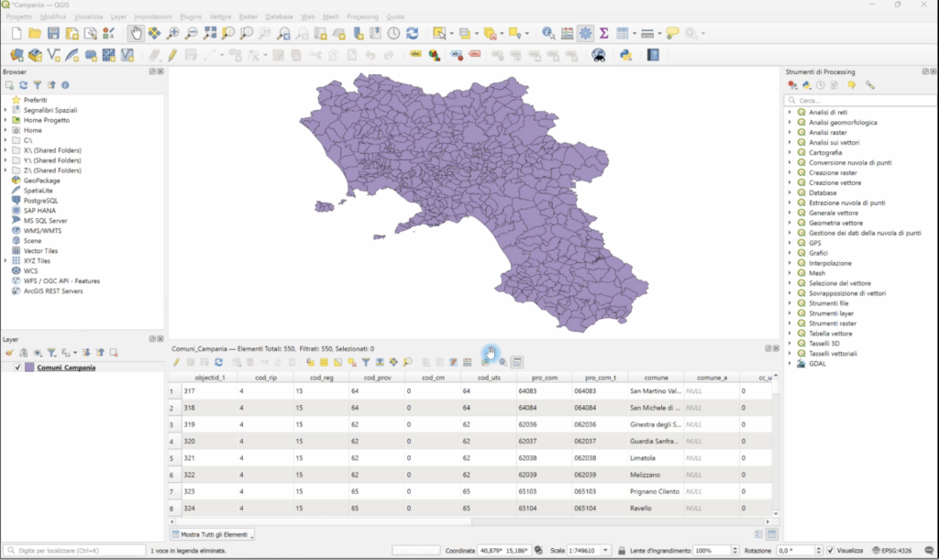Toggle the Processing Toolbox gear icon
The image size is (939, 560).
pyautogui.click(x=586, y=34)
